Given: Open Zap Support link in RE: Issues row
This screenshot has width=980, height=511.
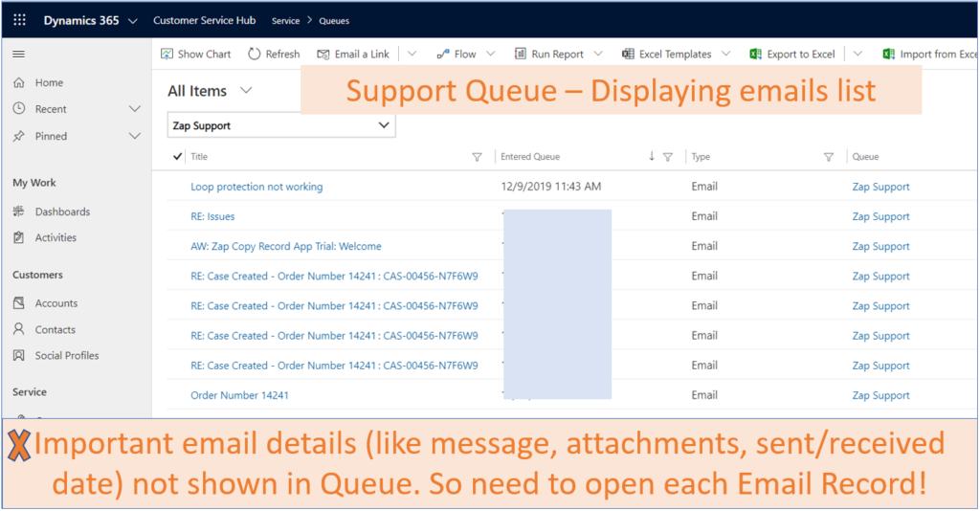Looking at the screenshot, I should tap(880, 217).
